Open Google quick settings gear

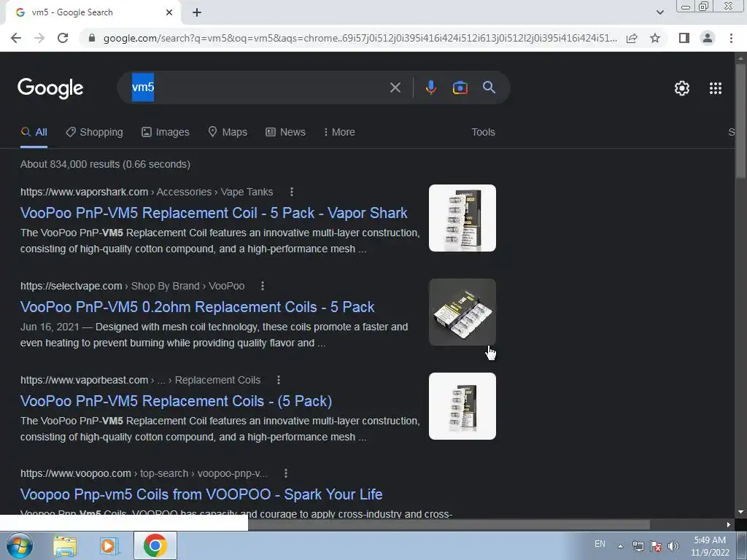[682, 88]
